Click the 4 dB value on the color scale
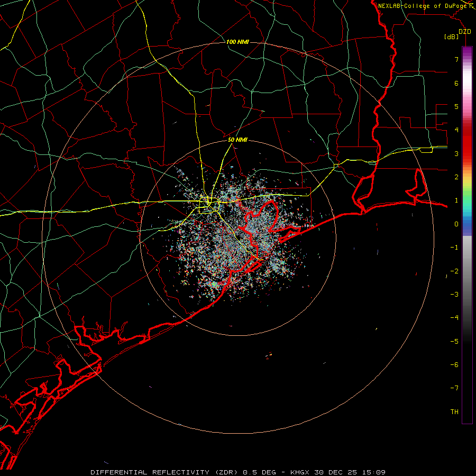The image size is (476, 476). point(456,130)
